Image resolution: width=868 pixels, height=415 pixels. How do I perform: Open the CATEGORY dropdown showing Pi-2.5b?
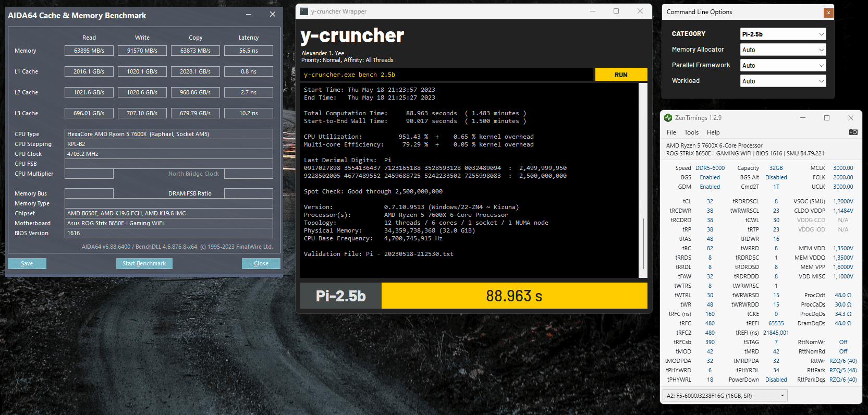[x=783, y=34]
